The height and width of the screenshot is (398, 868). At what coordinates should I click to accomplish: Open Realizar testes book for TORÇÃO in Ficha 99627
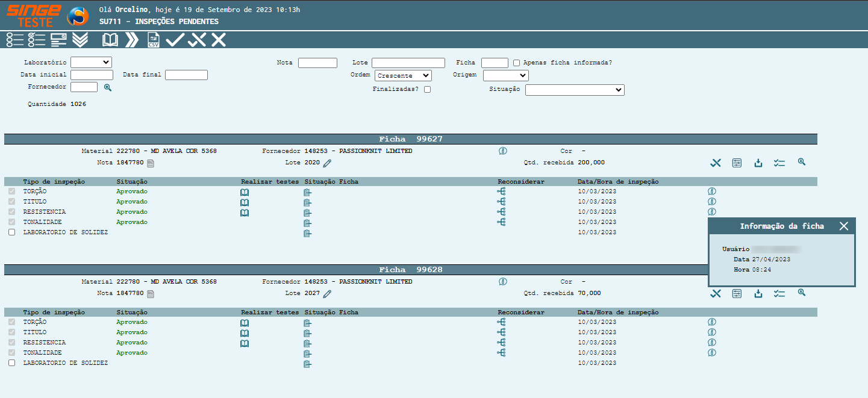(x=245, y=192)
